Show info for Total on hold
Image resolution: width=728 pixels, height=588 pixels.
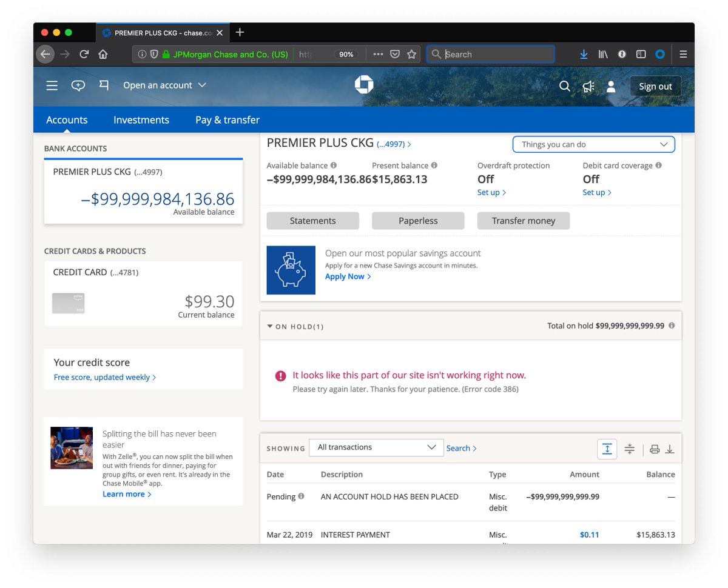point(672,326)
